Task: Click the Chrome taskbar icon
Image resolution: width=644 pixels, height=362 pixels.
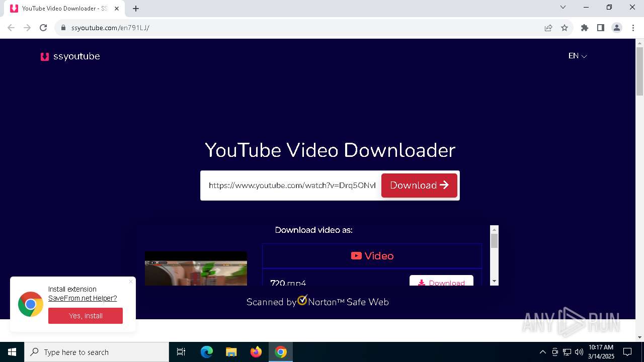Action: (281, 352)
